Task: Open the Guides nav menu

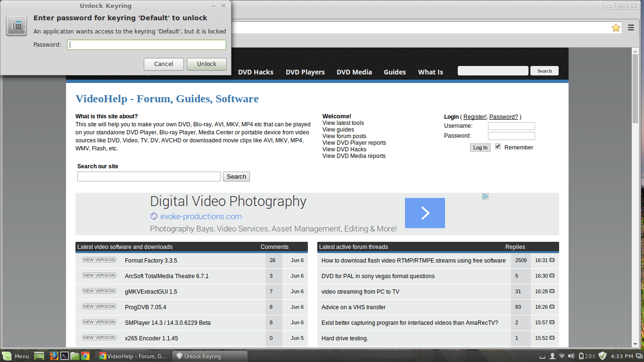Action: click(x=395, y=72)
